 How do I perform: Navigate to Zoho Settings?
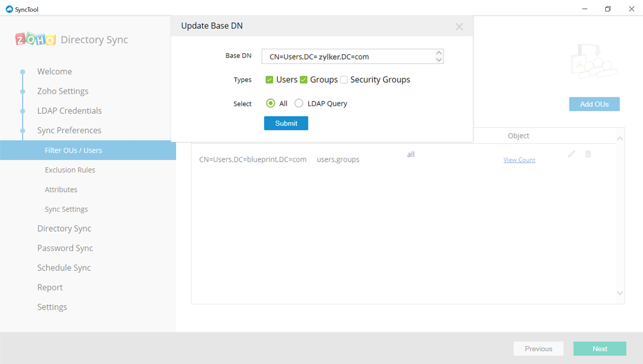[x=63, y=91]
